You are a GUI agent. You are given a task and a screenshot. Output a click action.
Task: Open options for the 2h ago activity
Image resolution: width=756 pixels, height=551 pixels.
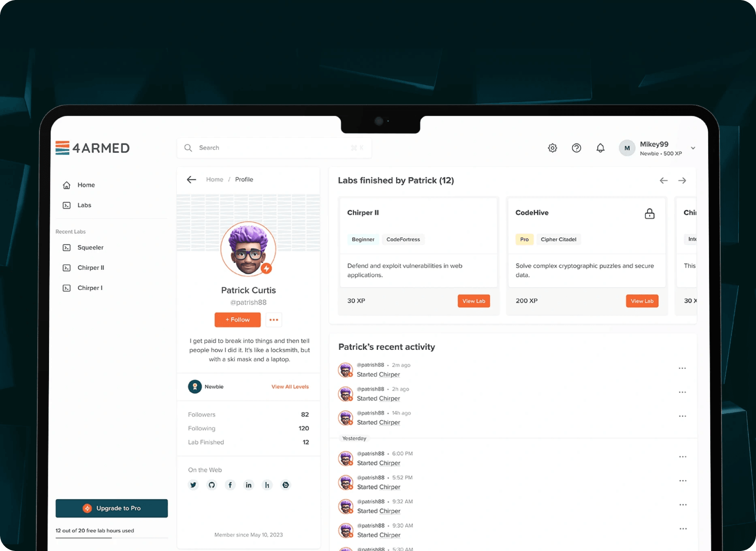pyautogui.click(x=682, y=392)
